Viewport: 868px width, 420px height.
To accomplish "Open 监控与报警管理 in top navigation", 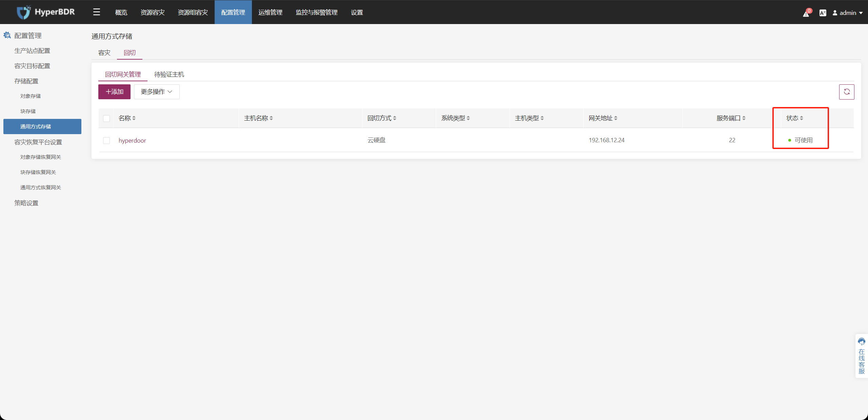I will point(317,12).
